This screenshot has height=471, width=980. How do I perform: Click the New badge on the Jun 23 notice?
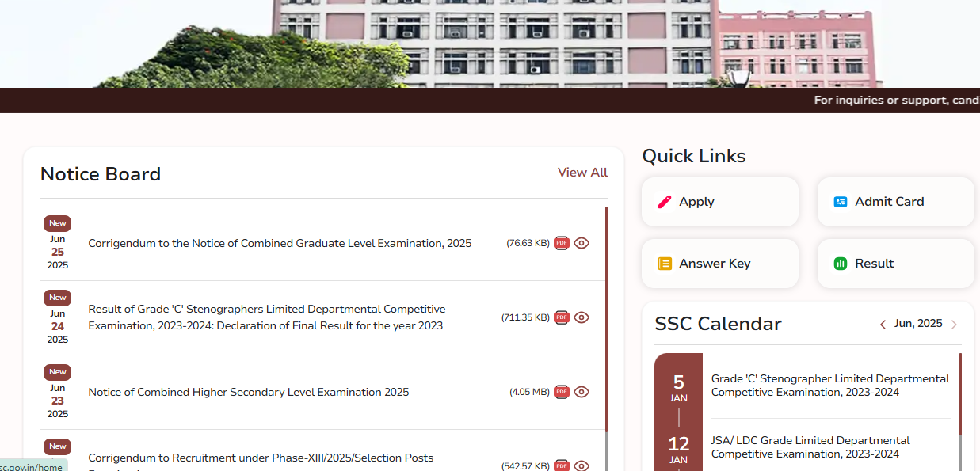tap(58, 372)
